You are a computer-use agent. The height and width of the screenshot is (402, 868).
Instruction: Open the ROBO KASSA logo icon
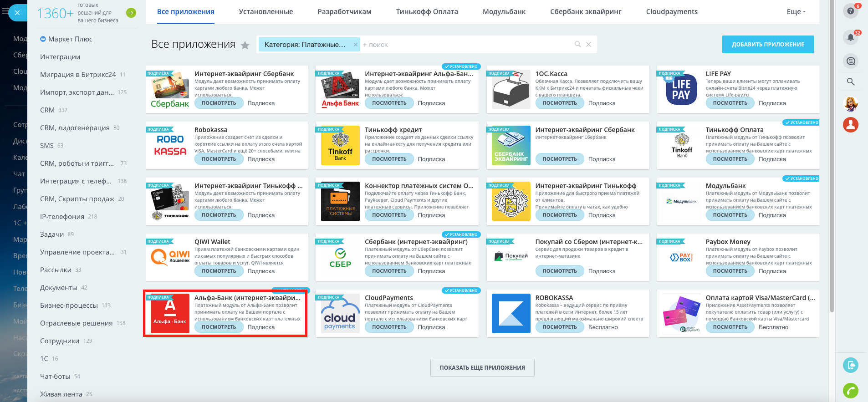tap(170, 146)
